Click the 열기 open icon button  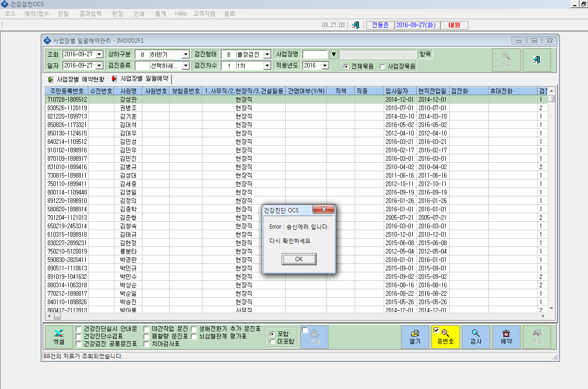[x=415, y=337]
